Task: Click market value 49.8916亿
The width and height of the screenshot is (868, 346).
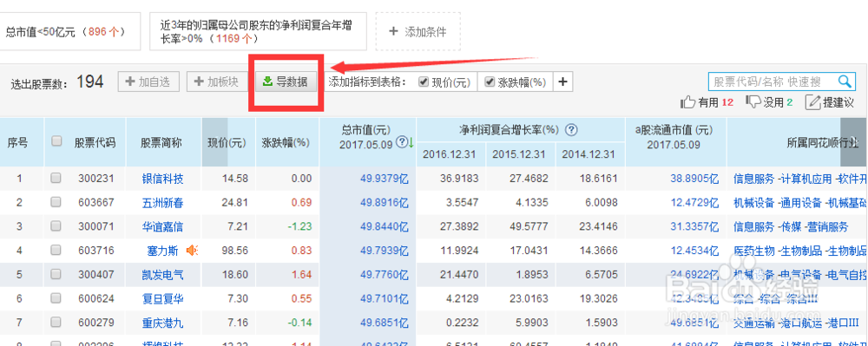Action: tap(385, 203)
